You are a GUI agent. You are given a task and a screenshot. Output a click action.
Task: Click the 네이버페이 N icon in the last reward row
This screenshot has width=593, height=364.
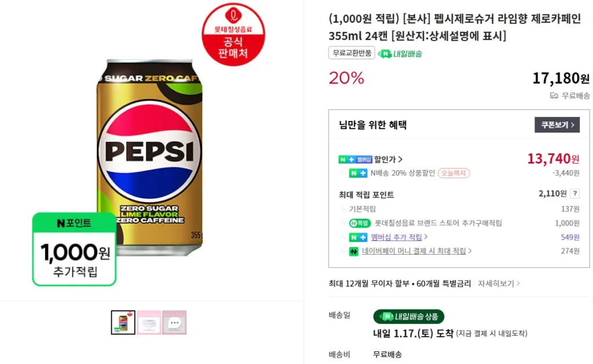click(354, 251)
